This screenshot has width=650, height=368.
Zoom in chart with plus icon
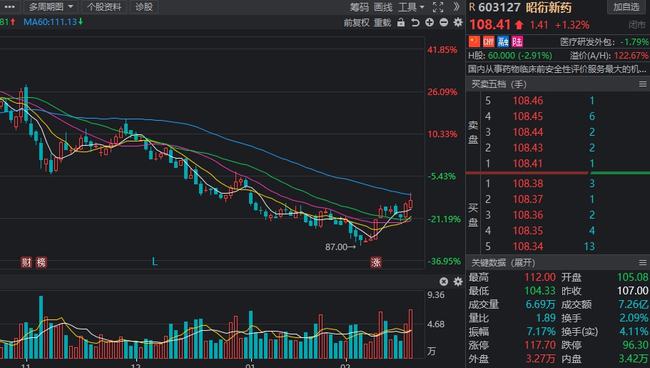(429, 22)
